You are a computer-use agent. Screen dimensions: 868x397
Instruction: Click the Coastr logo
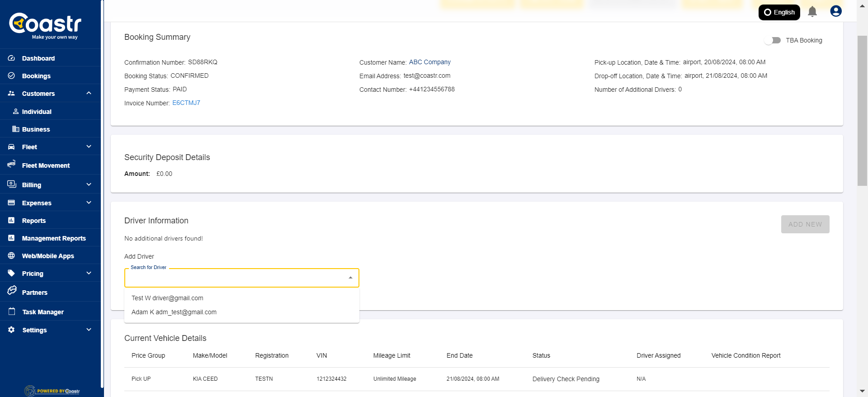(45, 25)
